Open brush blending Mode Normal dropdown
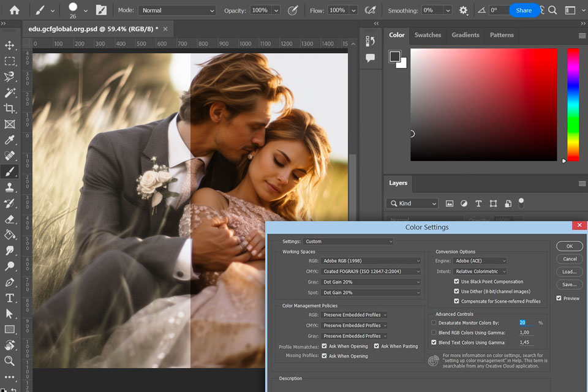The height and width of the screenshot is (392, 588). (x=178, y=10)
